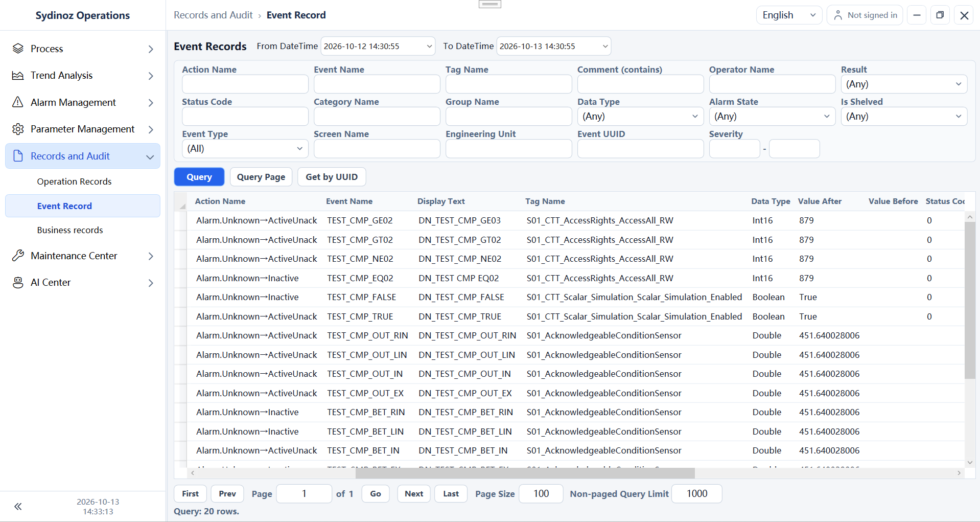The image size is (980, 522).
Task: Click Records and Audit breadcrumb
Action: pyautogui.click(x=213, y=15)
